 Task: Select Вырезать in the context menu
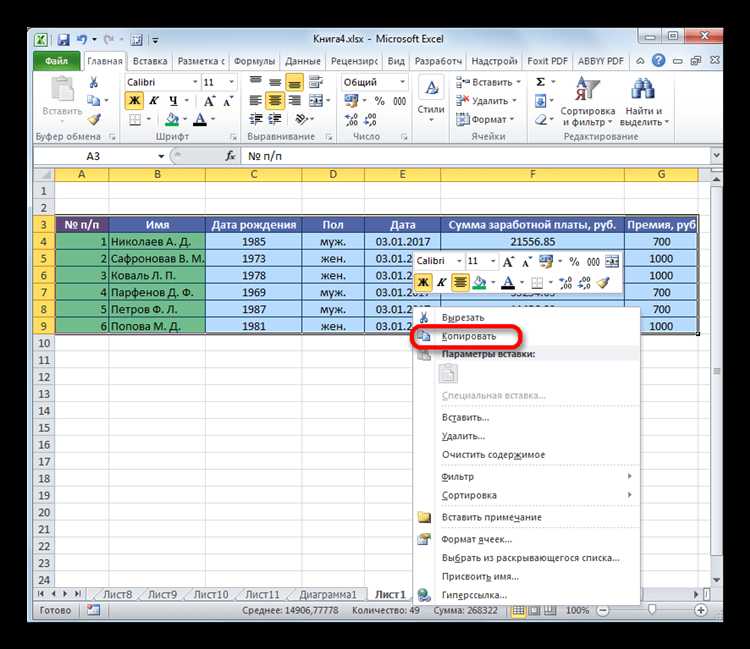point(525,318)
